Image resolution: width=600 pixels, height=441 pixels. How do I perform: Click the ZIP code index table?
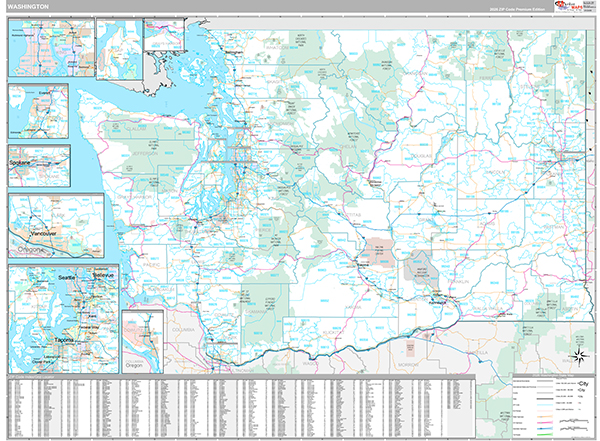(241, 407)
